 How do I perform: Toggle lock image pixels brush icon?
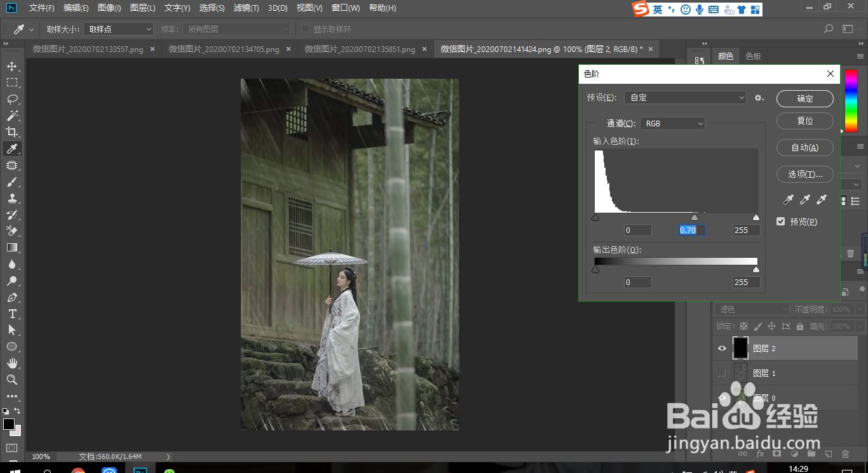point(757,326)
